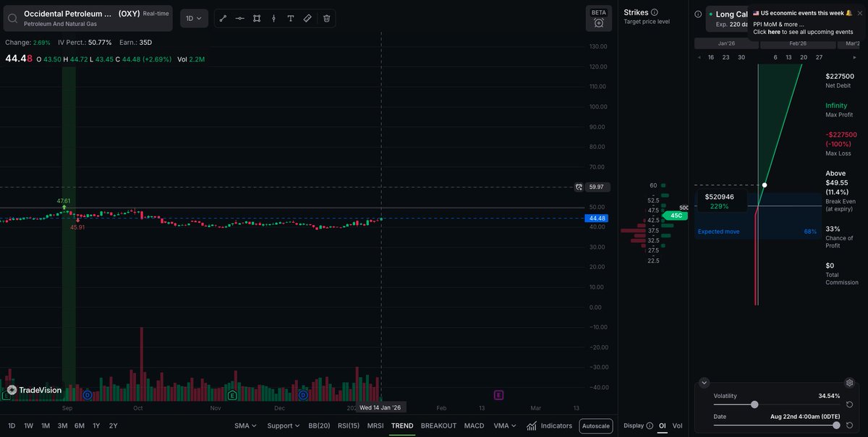This screenshot has width=868, height=437.
Task: Open the Indicators chart icon
Action: tap(532, 425)
